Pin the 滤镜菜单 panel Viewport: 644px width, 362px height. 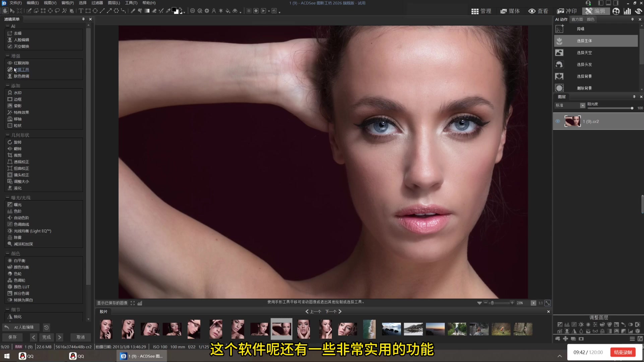click(x=83, y=19)
